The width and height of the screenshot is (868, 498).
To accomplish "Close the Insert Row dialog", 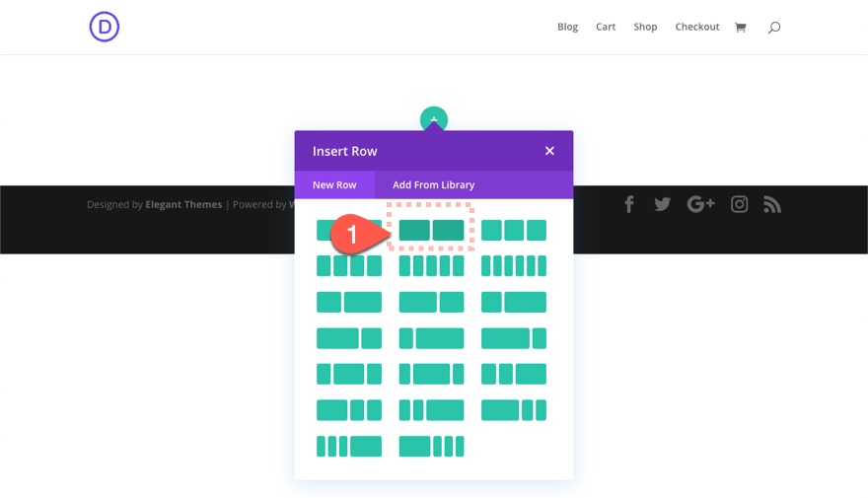I will tap(549, 151).
